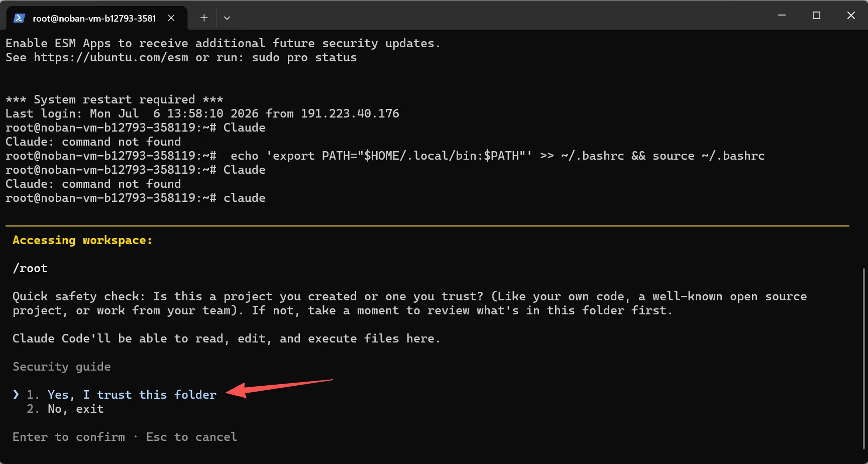Click the Enter to confirm hint
Screen dimensions: 868x464
pyautogui.click(x=69, y=437)
